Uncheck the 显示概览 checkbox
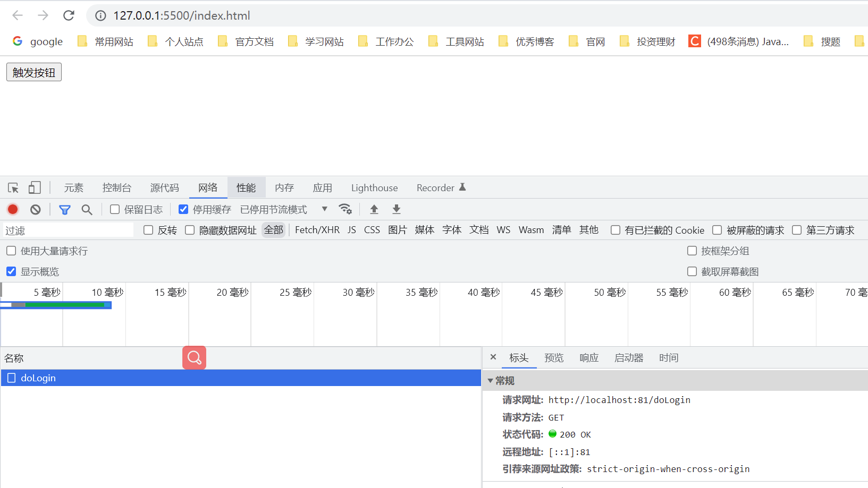The height and width of the screenshot is (488, 868). (x=11, y=271)
